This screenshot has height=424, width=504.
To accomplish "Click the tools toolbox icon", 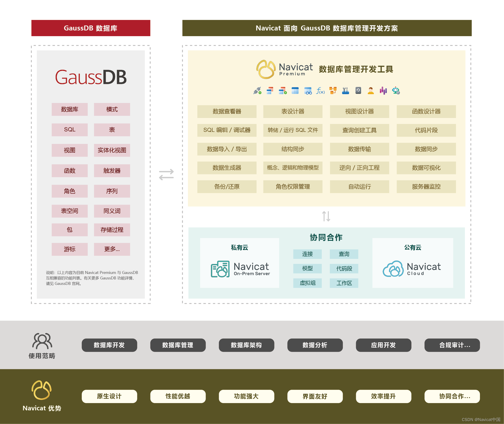I will [x=345, y=91].
